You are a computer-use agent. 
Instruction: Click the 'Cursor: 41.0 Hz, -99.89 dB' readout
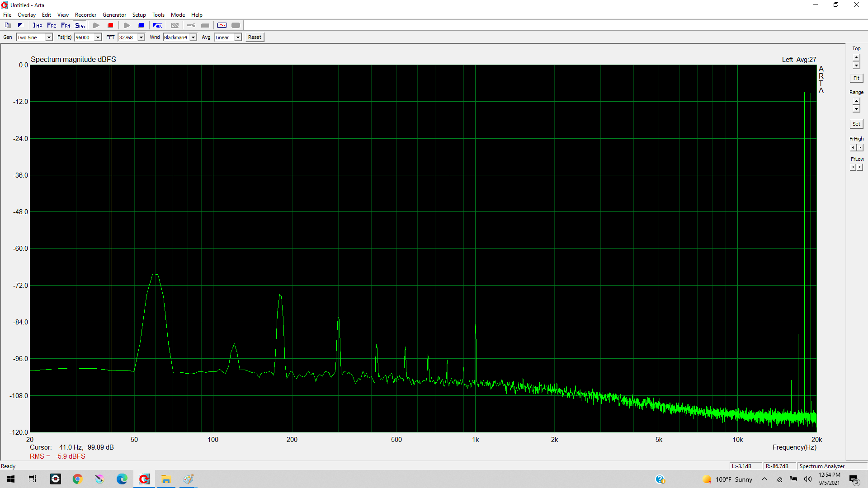72,447
